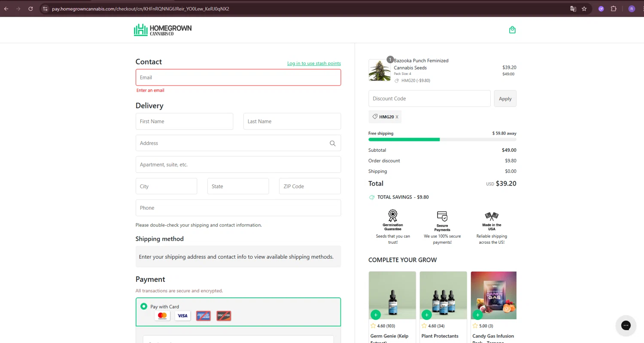Screen dimensions: 644x343
Task: Open the Germ Genie product image
Action: [392, 295]
